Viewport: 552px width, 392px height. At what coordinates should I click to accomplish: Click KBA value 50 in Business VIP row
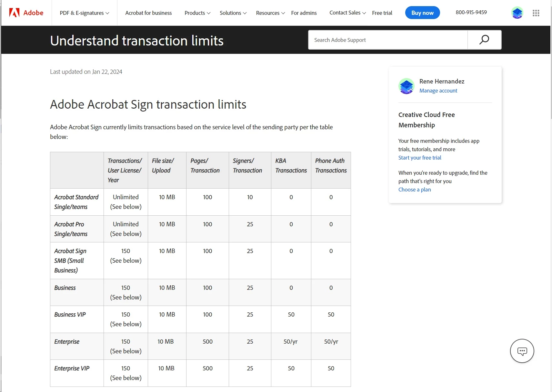point(291,314)
